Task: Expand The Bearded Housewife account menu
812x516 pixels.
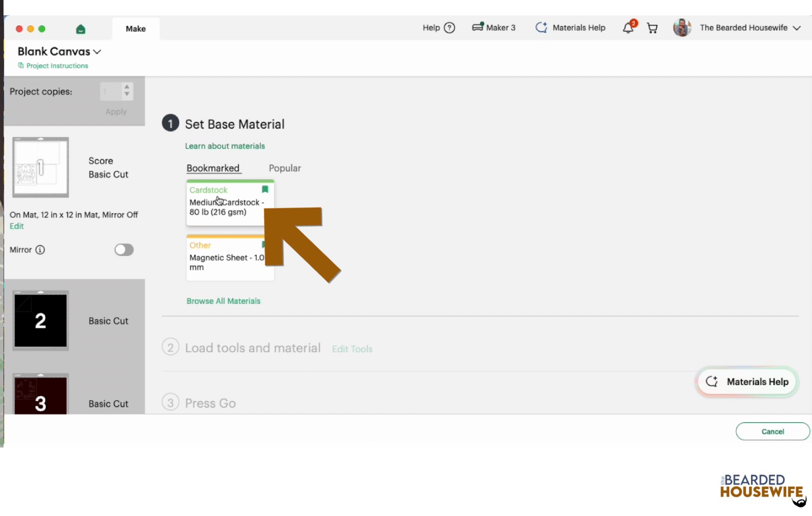Action: tap(797, 28)
